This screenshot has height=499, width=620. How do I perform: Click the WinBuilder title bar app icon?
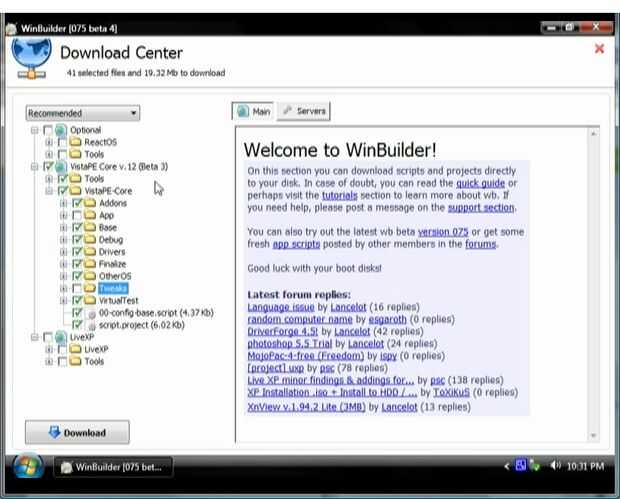[x=11, y=28]
